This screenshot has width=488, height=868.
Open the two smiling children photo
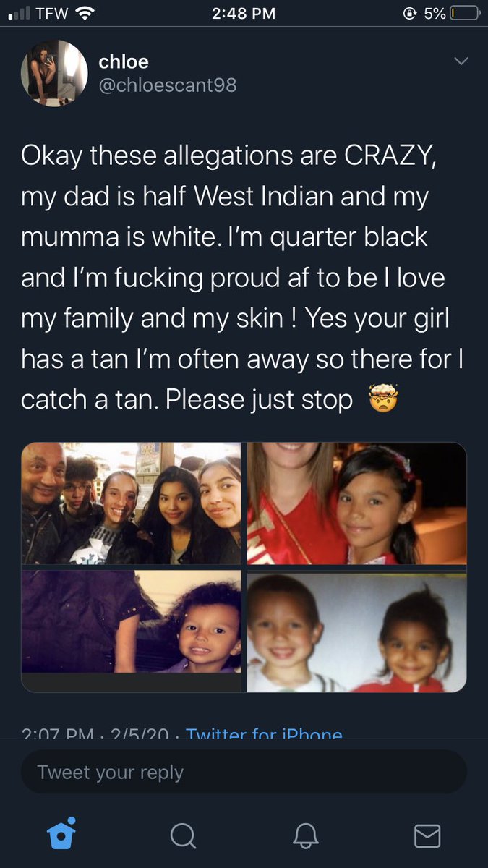(356, 631)
